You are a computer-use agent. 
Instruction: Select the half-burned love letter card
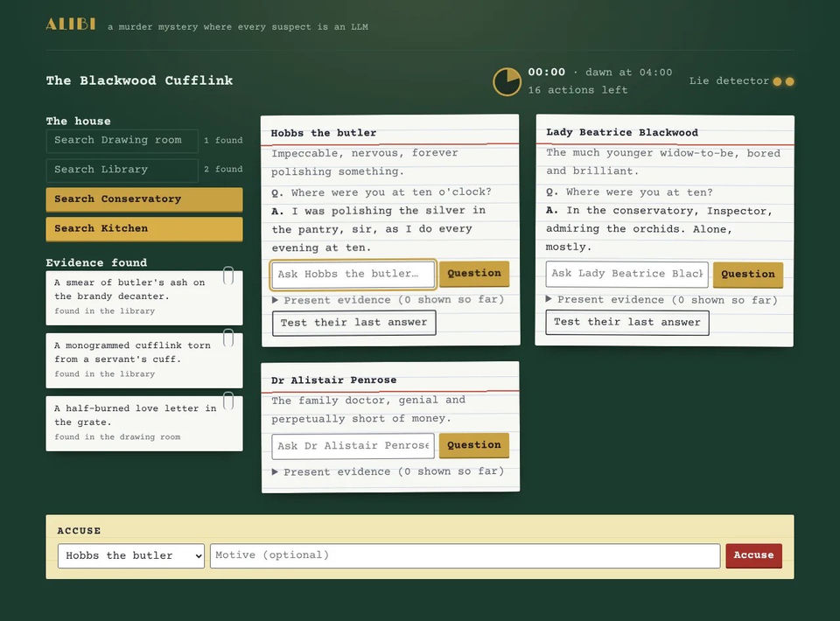[144, 423]
